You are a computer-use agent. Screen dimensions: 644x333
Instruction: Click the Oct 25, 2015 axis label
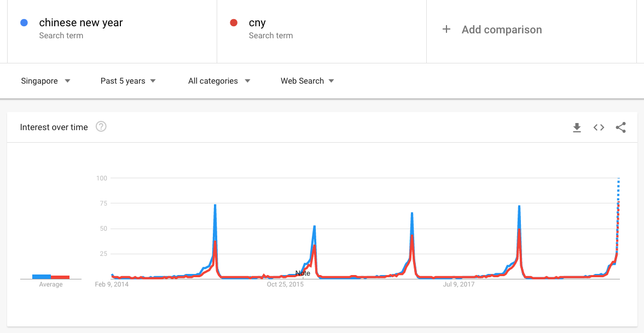tap(285, 284)
